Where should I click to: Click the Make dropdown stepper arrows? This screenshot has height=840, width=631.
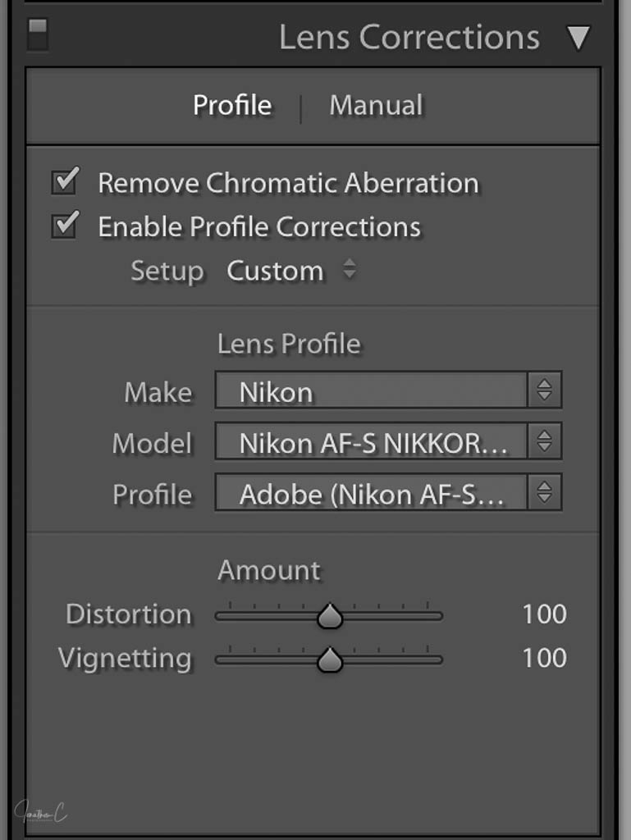pyautogui.click(x=545, y=390)
